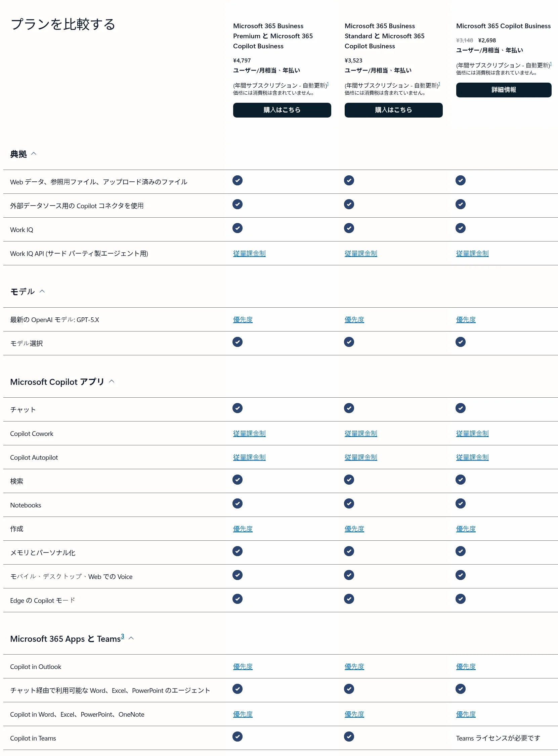Click Web データ row checkmark, Copilot Business column
This screenshot has height=756, width=558.
click(460, 180)
